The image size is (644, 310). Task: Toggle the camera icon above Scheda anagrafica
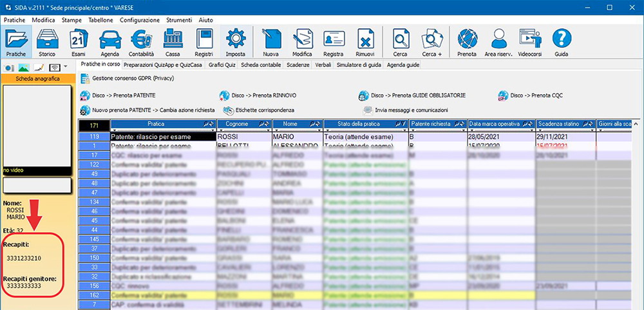coord(9,67)
